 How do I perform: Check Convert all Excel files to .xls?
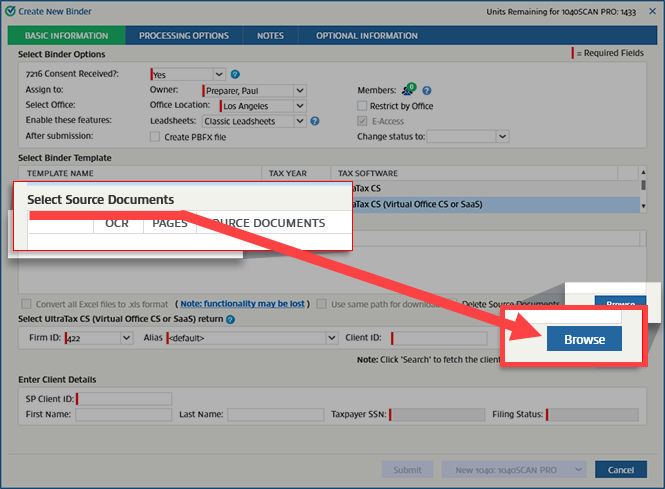tap(26, 304)
